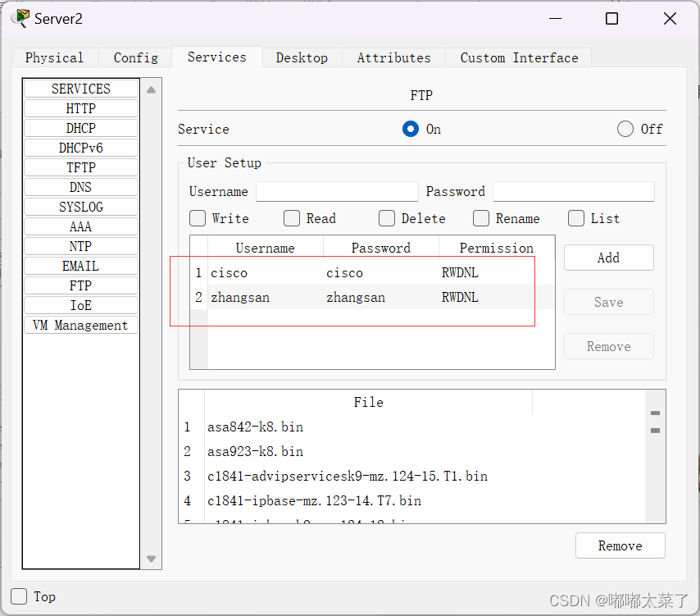Open the DNS service settings

(x=81, y=187)
